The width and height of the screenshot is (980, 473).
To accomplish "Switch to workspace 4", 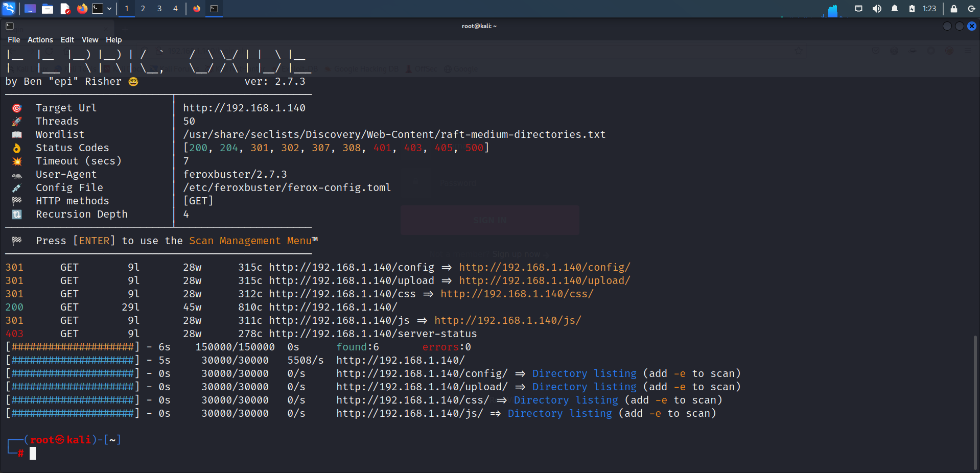I will (x=175, y=9).
